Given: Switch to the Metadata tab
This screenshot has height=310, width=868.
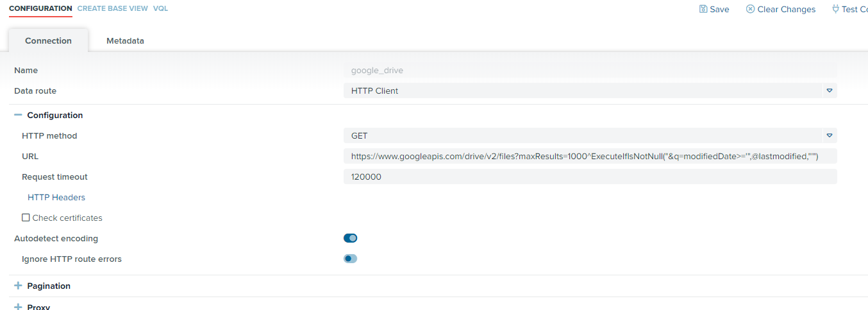Looking at the screenshot, I should click(125, 40).
